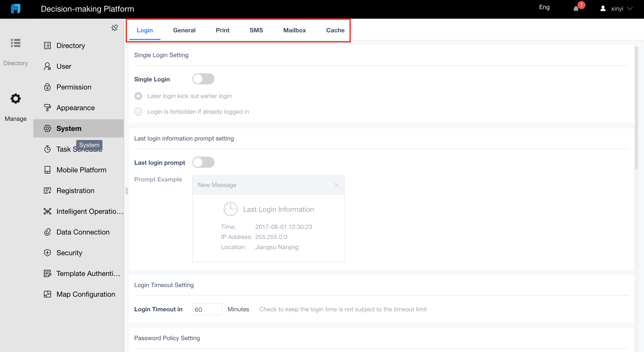
Task: Close the New Message prompt example
Action: 337,185
